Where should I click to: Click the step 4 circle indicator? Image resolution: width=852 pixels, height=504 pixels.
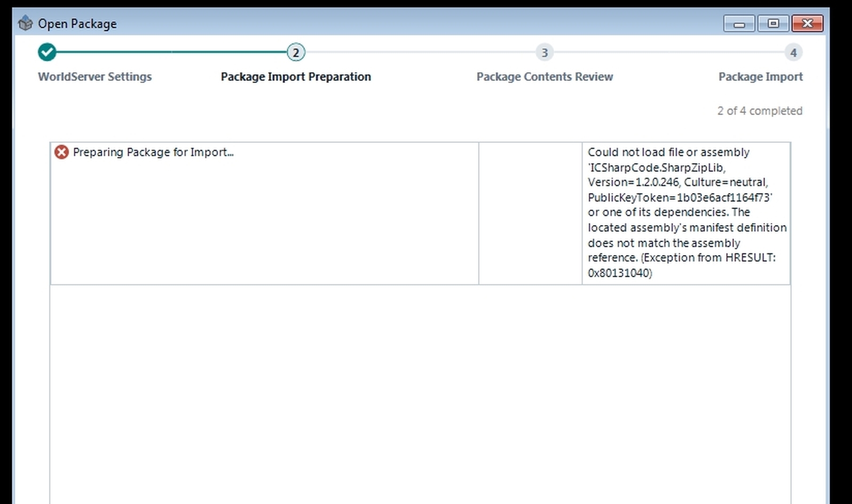793,52
